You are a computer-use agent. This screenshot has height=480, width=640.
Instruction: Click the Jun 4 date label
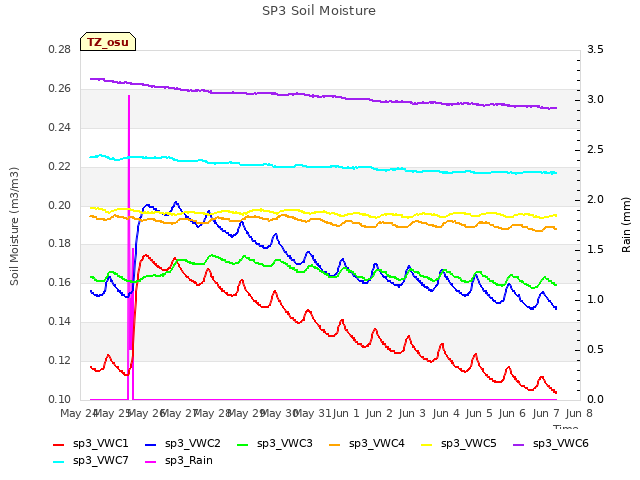(446, 413)
